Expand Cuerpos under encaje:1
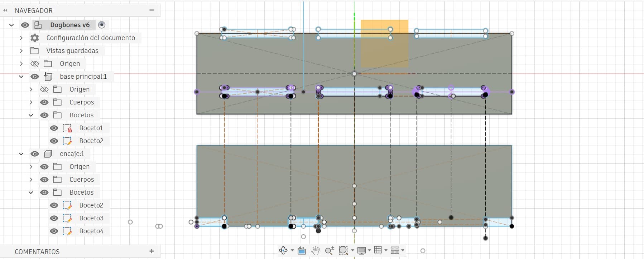Screen dimensions: 644x259 pos(31,180)
